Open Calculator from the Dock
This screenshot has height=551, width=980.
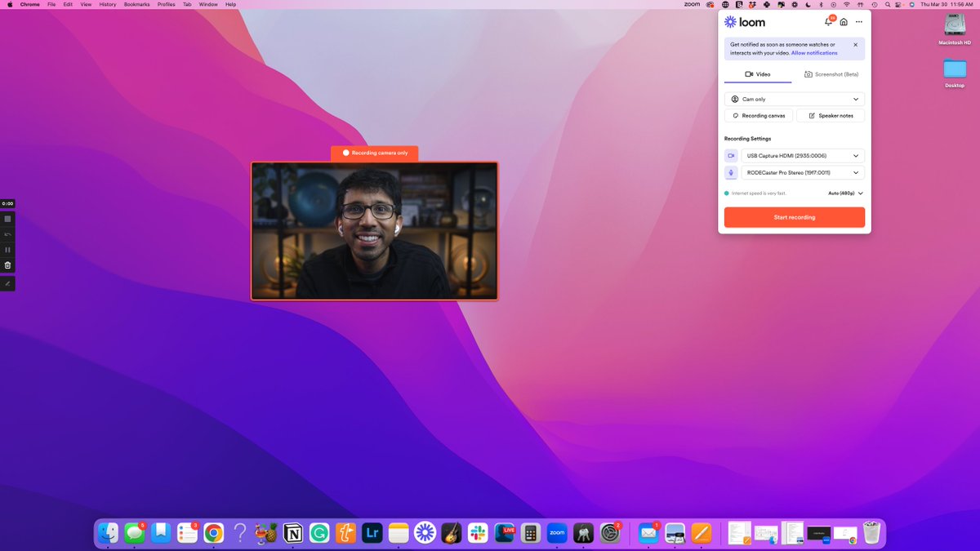click(530, 533)
